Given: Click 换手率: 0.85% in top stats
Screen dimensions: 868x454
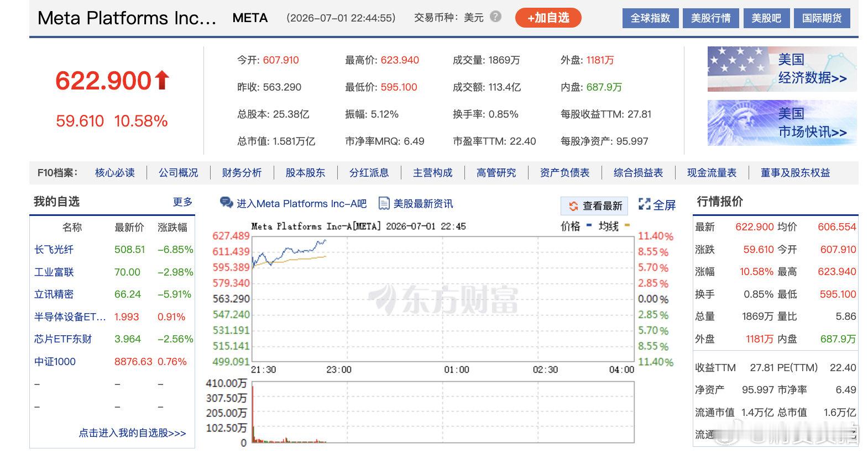Looking at the screenshot, I should tap(485, 114).
